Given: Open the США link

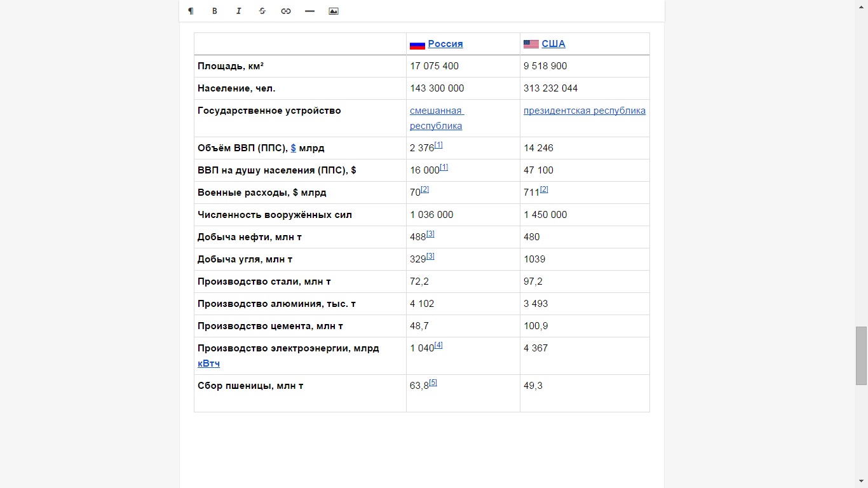Looking at the screenshot, I should (x=553, y=44).
